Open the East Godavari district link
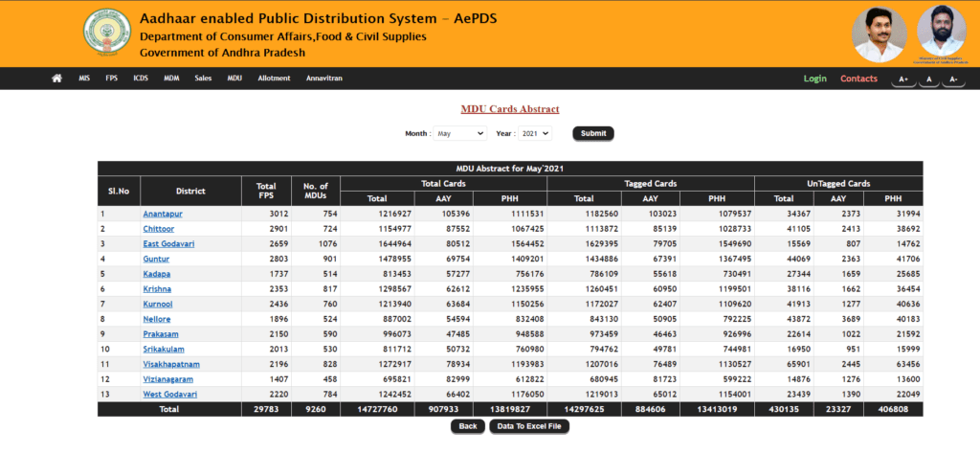980x454 pixels. [168, 244]
